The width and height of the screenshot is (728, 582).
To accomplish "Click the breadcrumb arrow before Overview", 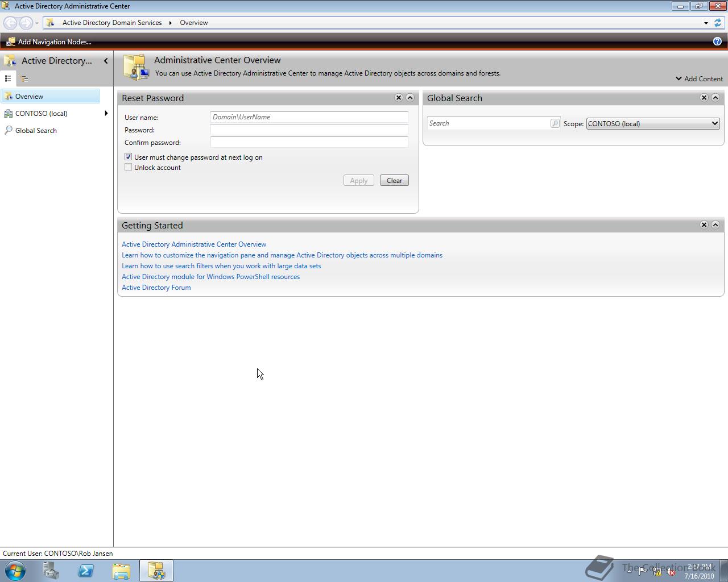I will click(170, 23).
